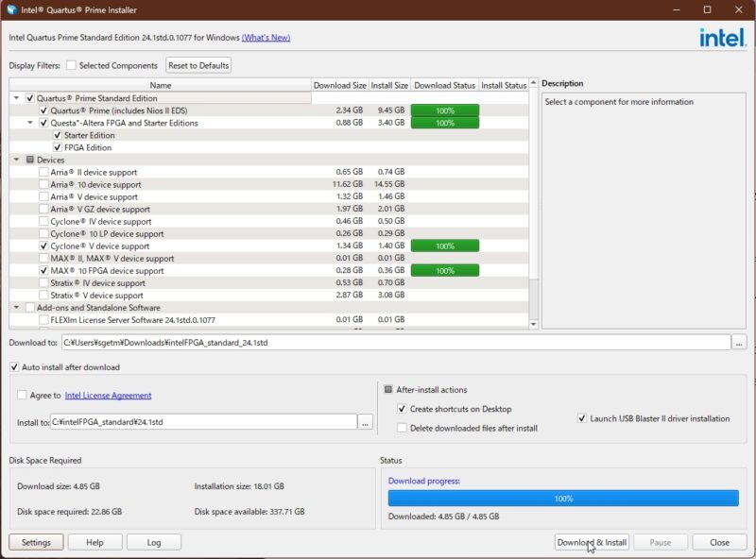The height and width of the screenshot is (559, 756).
Task: Sort by the Download Size column header
Action: pyautogui.click(x=339, y=85)
